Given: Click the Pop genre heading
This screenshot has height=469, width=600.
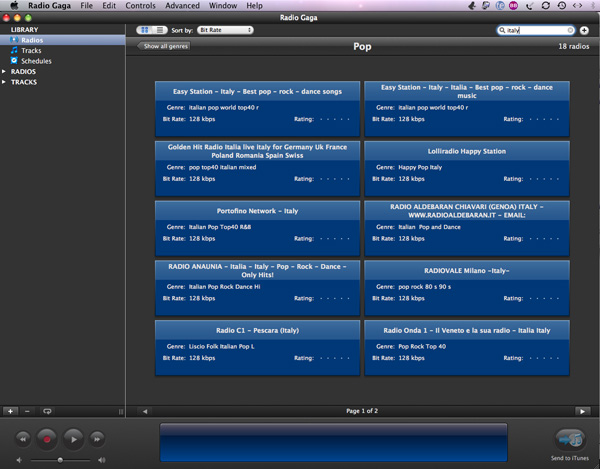Looking at the screenshot, I should pyautogui.click(x=362, y=46).
